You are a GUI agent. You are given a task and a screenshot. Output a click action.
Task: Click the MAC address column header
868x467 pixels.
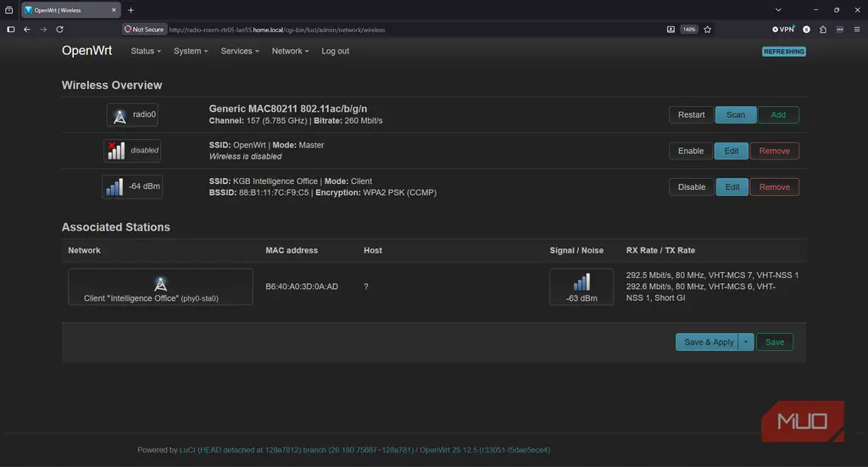pos(292,250)
